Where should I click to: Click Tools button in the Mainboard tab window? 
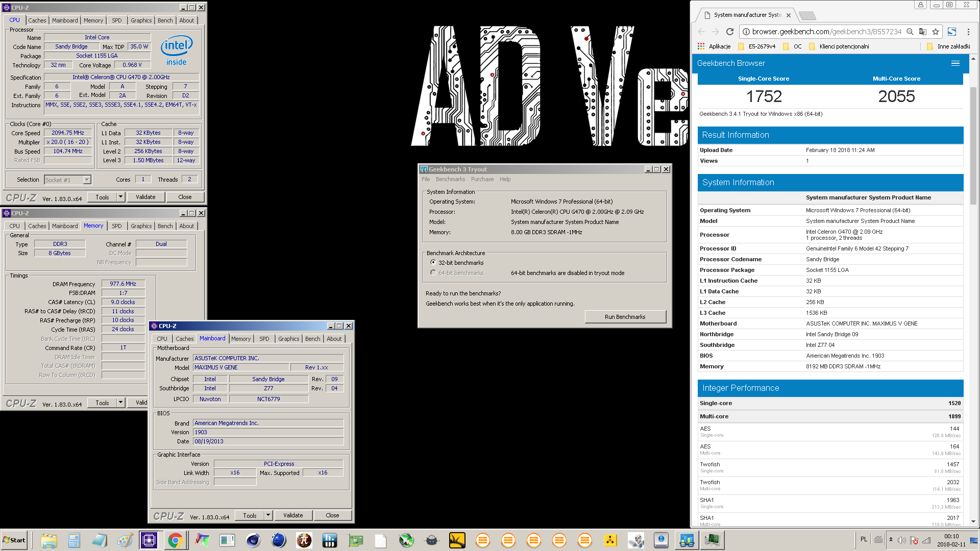pos(250,515)
